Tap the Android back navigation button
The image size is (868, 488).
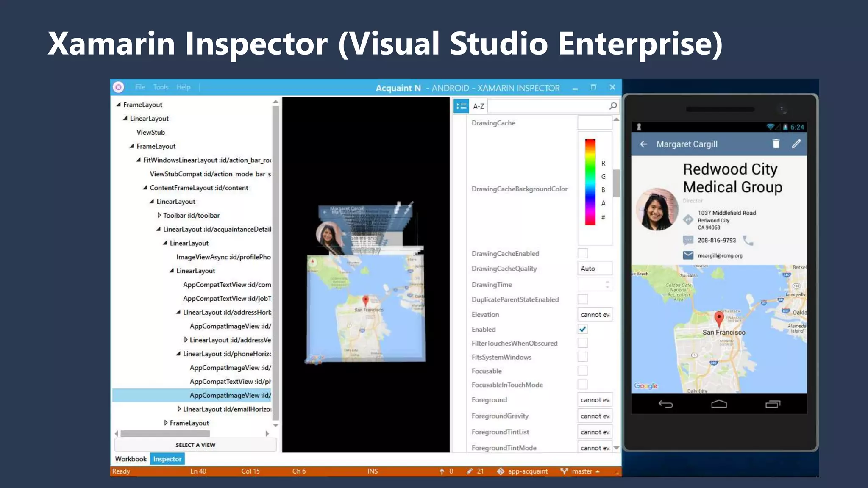coord(665,404)
